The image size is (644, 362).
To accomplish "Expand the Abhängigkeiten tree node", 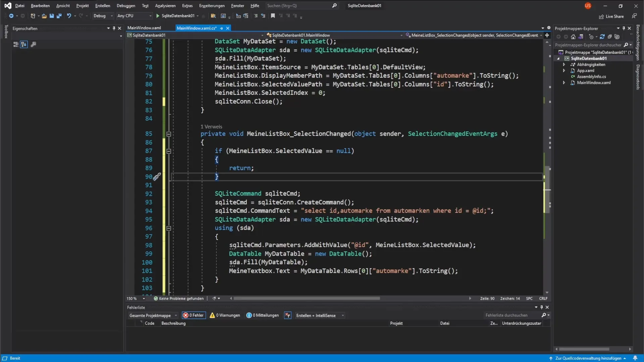I will (564, 65).
